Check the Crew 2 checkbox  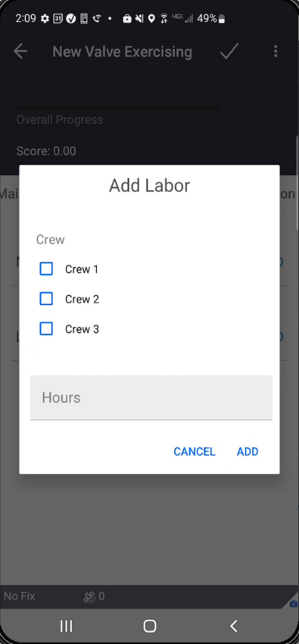tap(46, 299)
